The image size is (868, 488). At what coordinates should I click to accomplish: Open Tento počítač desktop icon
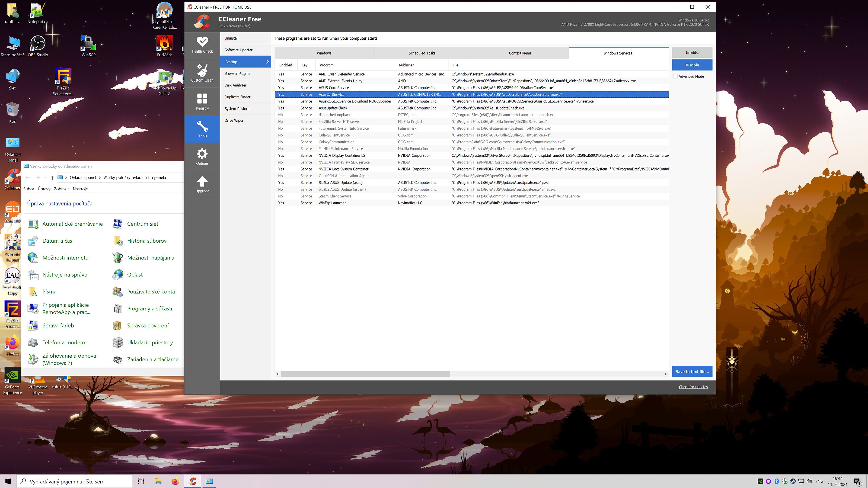pyautogui.click(x=12, y=46)
